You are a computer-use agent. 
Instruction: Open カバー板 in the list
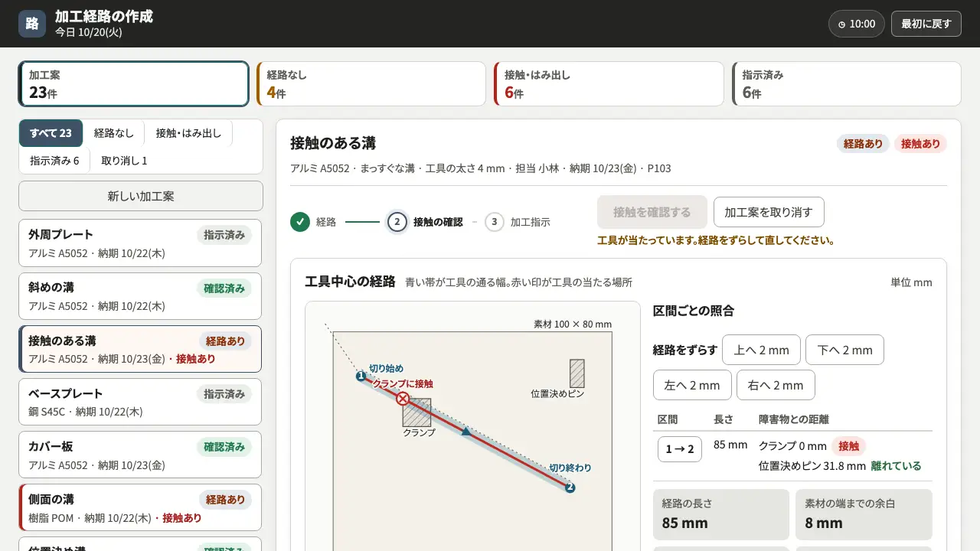click(140, 455)
